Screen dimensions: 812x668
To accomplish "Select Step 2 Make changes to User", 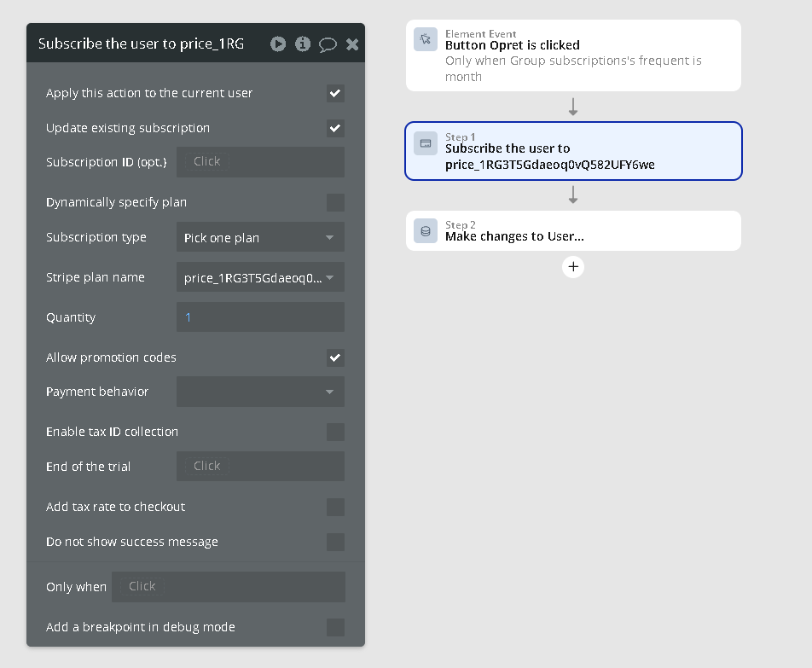I will click(x=573, y=231).
